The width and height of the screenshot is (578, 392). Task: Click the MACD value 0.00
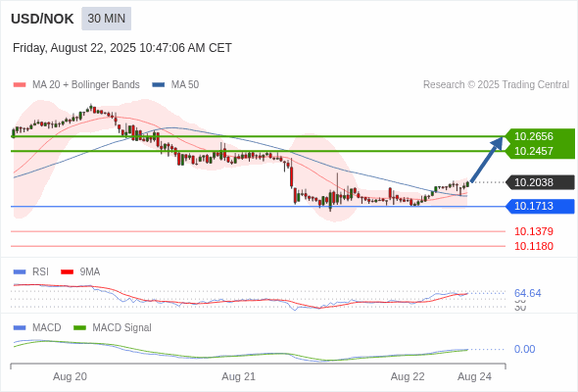pos(524,349)
